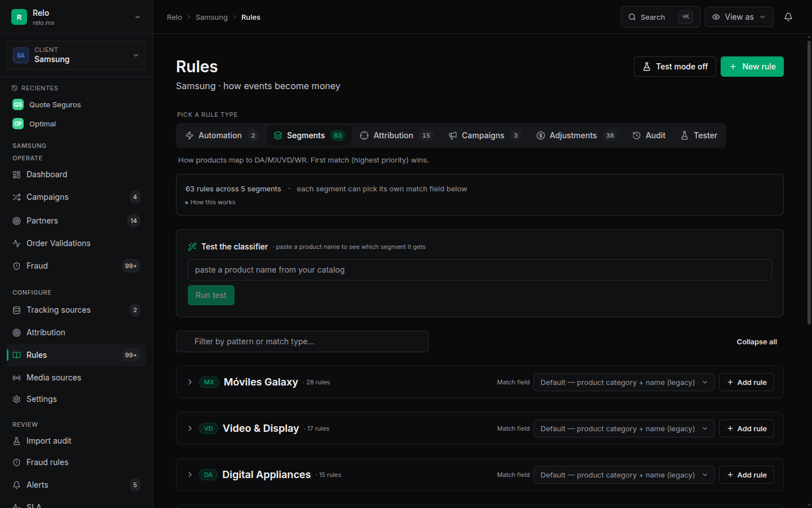Click the Import audit flask icon
The image size is (812, 508).
pyautogui.click(x=16, y=441)
